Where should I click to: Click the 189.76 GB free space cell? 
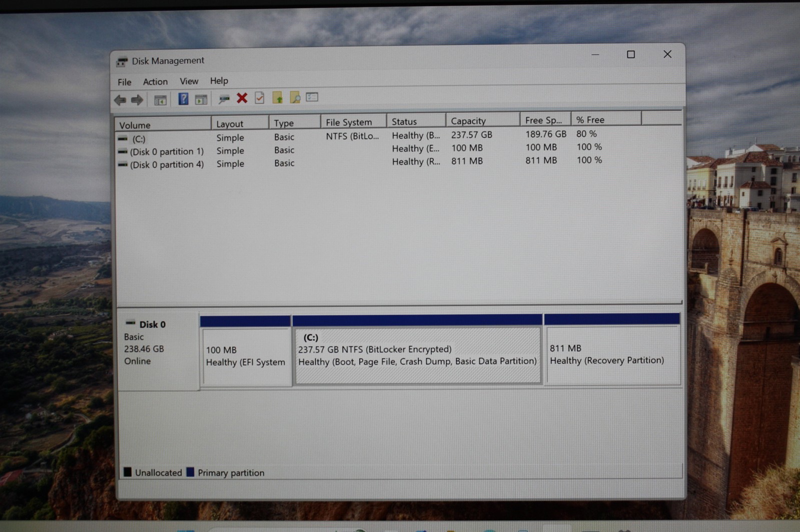pyautogui.click(x=546, y=134)
